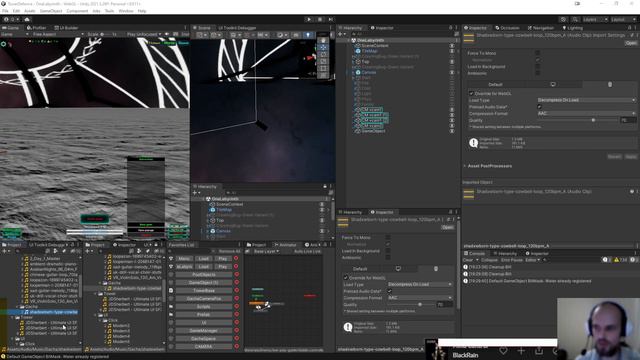Select the 'Water already registered' console log entry
The width and height of the screenshot is (640, 360).
[550, 281]
